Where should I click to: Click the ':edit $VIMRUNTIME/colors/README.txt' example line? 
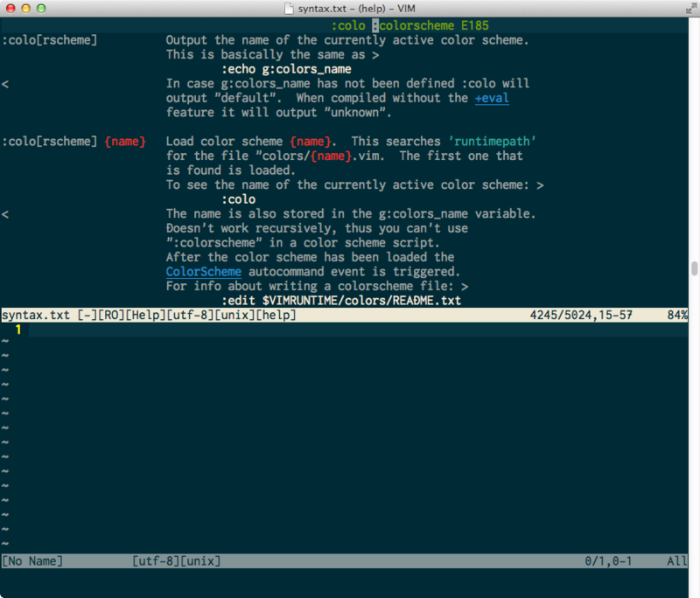[x=341, y=301]
